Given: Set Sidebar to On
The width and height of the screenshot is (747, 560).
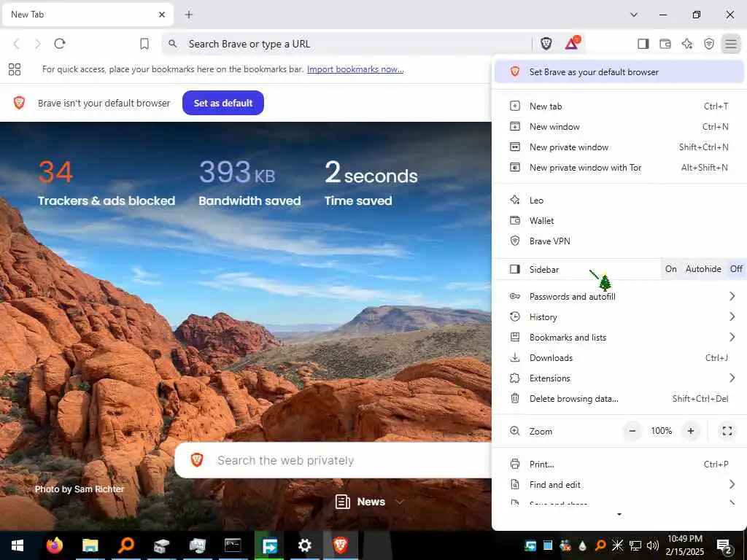Looking at the screenshot, I should coord(671,269).
